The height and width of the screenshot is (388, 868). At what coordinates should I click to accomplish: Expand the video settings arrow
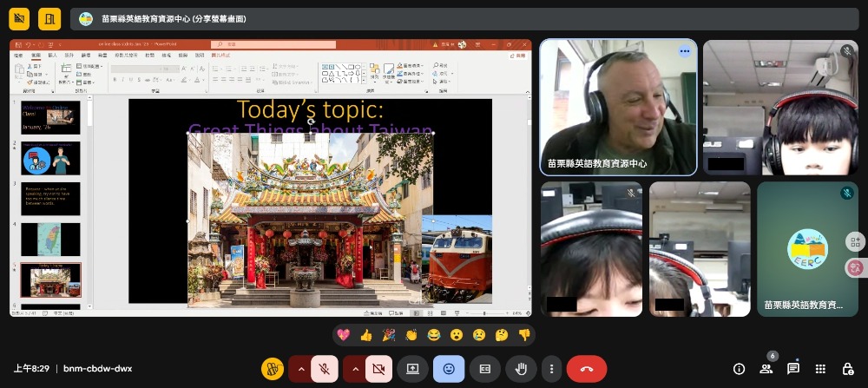click(x=354, y=369)
